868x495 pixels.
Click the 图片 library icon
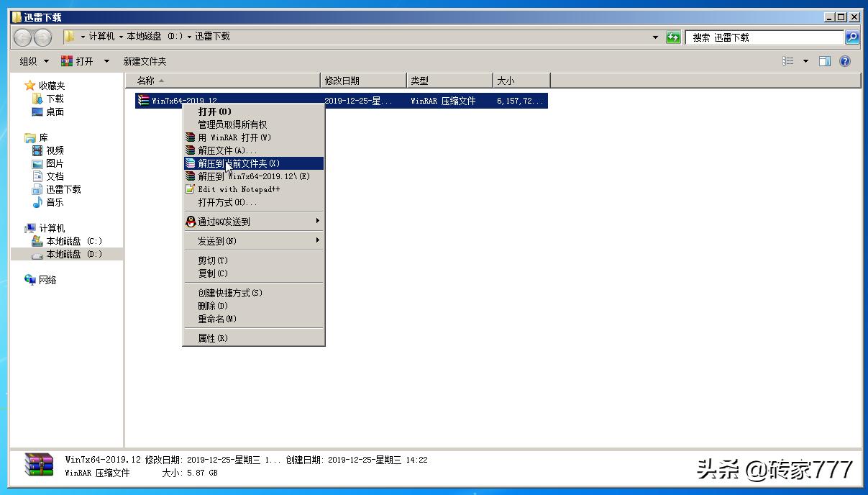37,163
